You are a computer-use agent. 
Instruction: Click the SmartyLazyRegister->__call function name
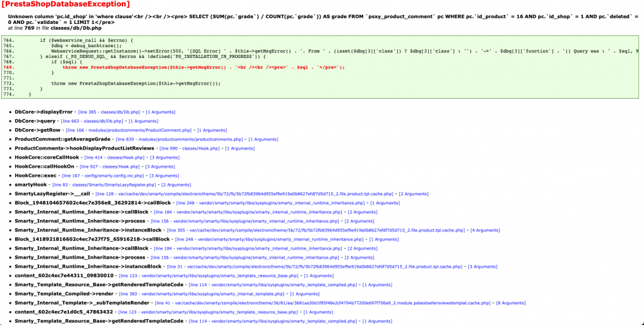point(52,193)
